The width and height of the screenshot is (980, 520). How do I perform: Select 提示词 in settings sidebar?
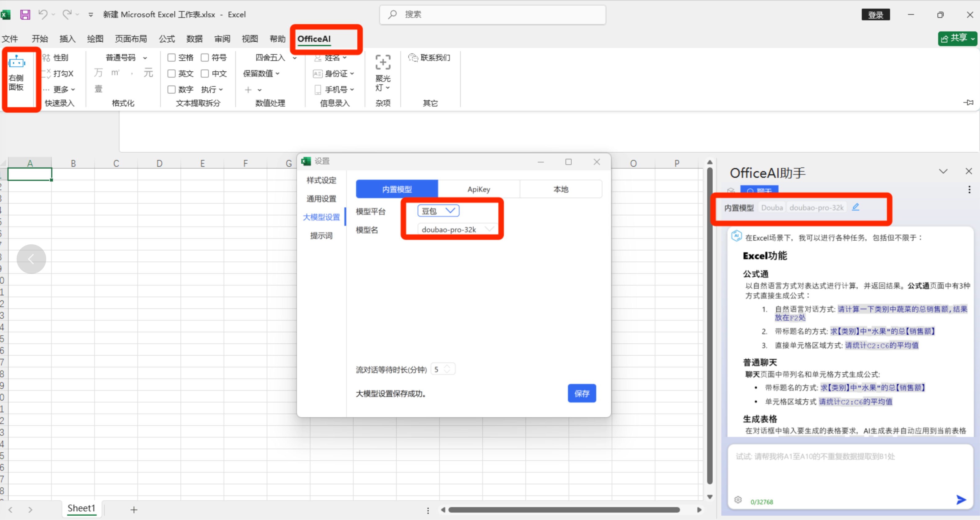tap(321, 236)
